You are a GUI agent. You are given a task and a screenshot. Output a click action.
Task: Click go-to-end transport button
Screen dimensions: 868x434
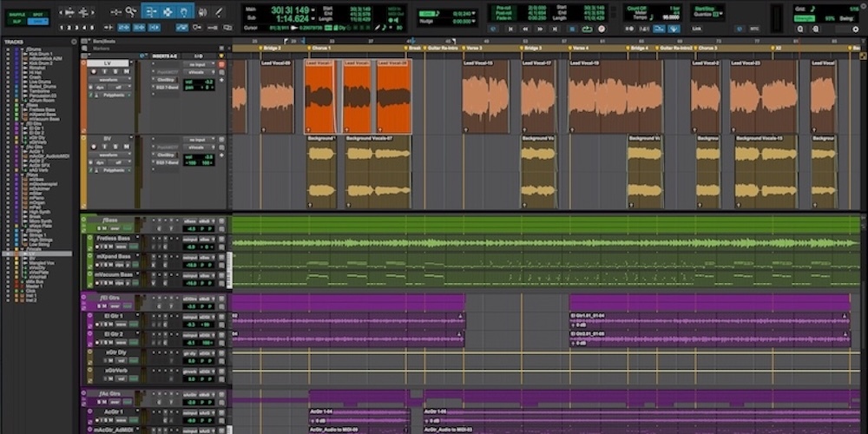tap(556, 29)
